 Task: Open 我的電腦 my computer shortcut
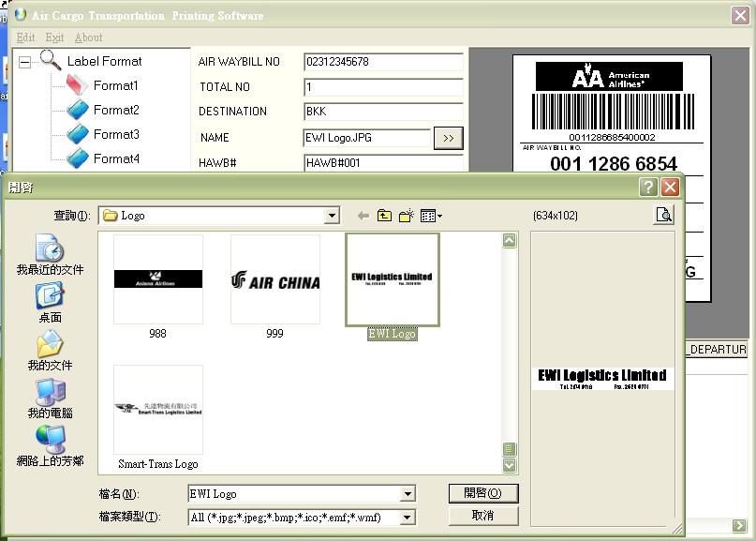pos(50,398)
